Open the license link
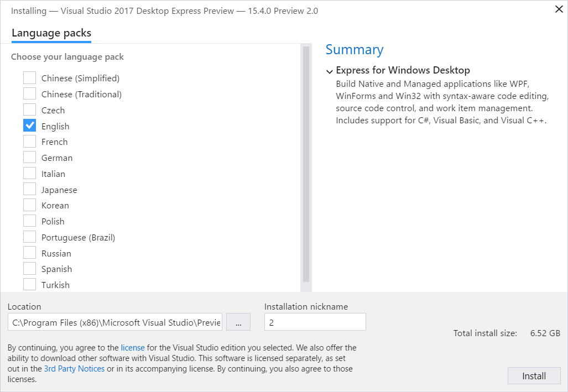 click(x=133, y=348)
